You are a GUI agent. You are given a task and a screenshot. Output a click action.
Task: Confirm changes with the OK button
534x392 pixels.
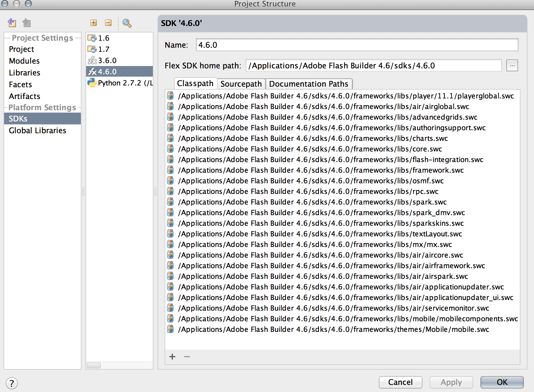pyautogui.click(x=502, y=382)
